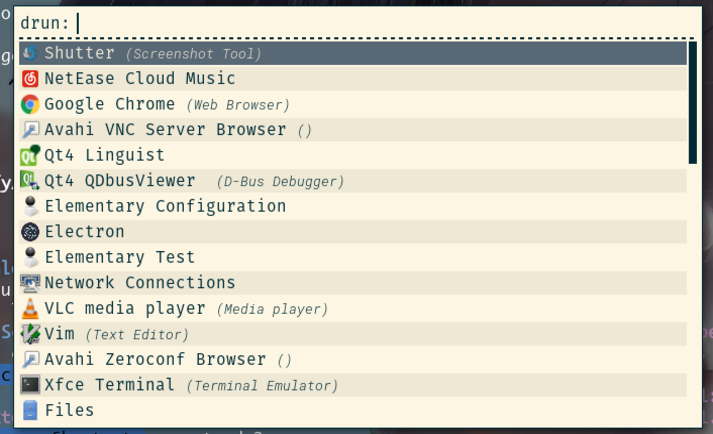Select Elementary Test entry text
Screen dimensions: 713x434
pyautogui.click(x=120, y=257)
